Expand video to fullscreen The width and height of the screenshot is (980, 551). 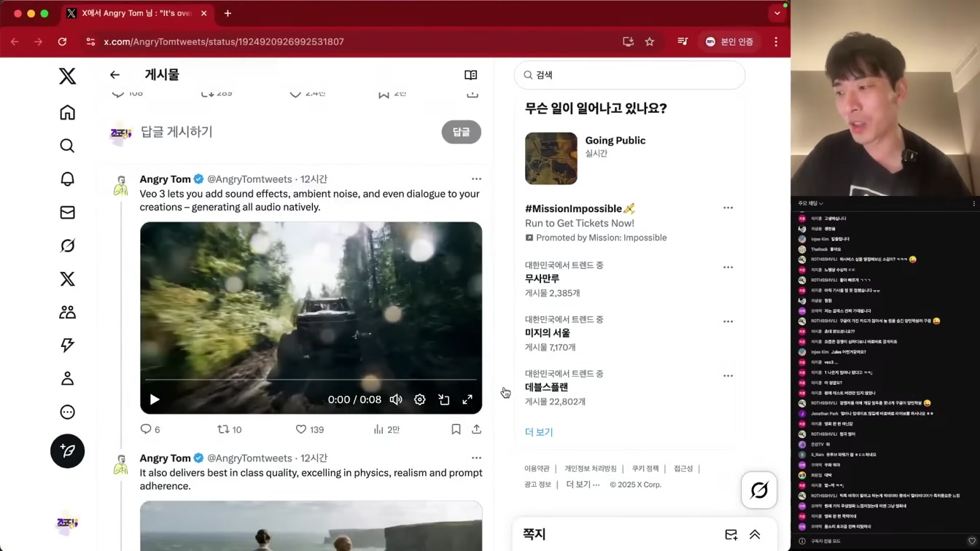coord(467,399)
